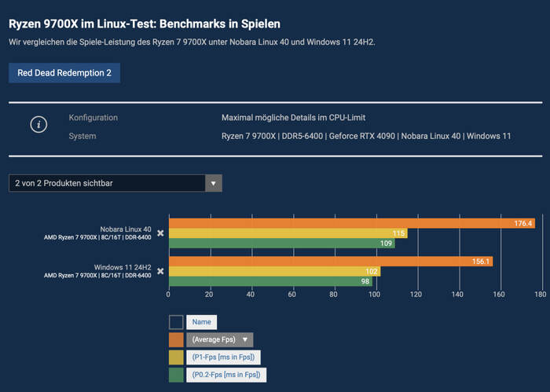This screenshot has height=392, width=550.
Task: Click the green P0.2-Fps legend swatch
Action: point(176,374)
